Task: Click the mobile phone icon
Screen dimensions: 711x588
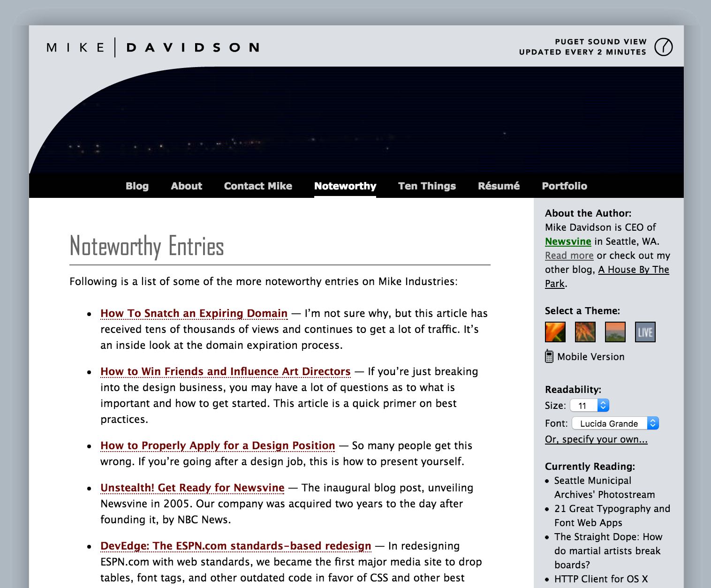Action: pos(549,356)
